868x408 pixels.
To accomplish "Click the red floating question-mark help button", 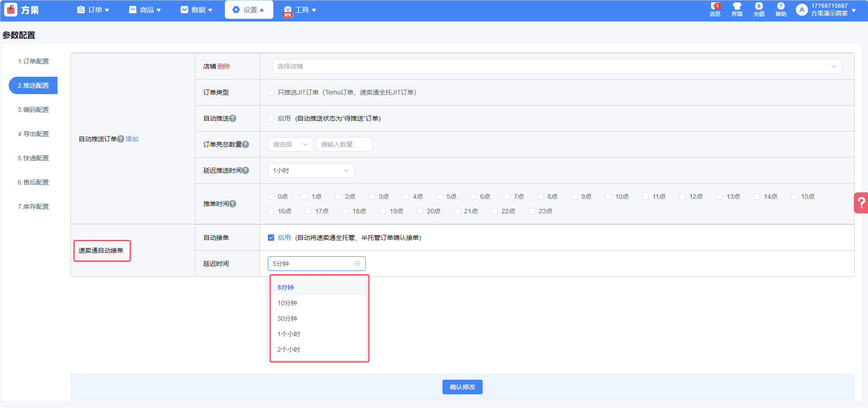I will point(861,202).
